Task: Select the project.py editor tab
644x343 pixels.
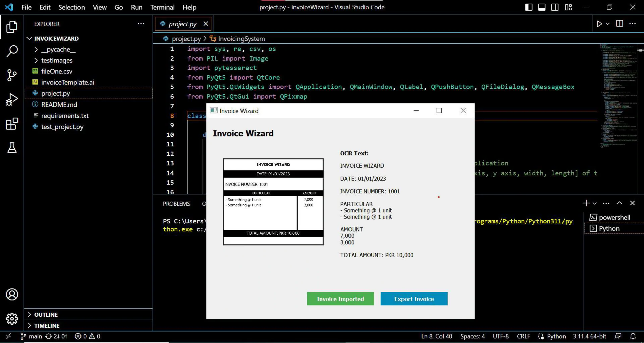Action: (182, 24)
